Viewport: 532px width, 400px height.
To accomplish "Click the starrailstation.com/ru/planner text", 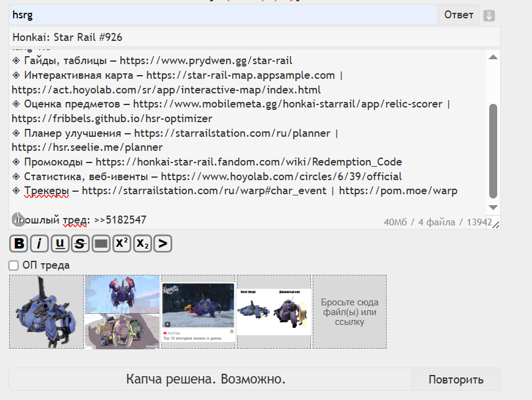I will pos(232,133).
